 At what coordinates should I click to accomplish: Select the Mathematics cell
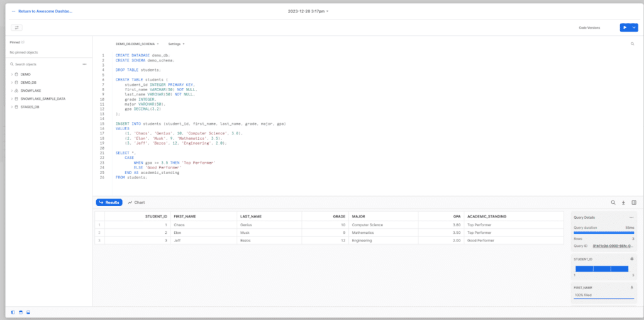click(383, 233)
